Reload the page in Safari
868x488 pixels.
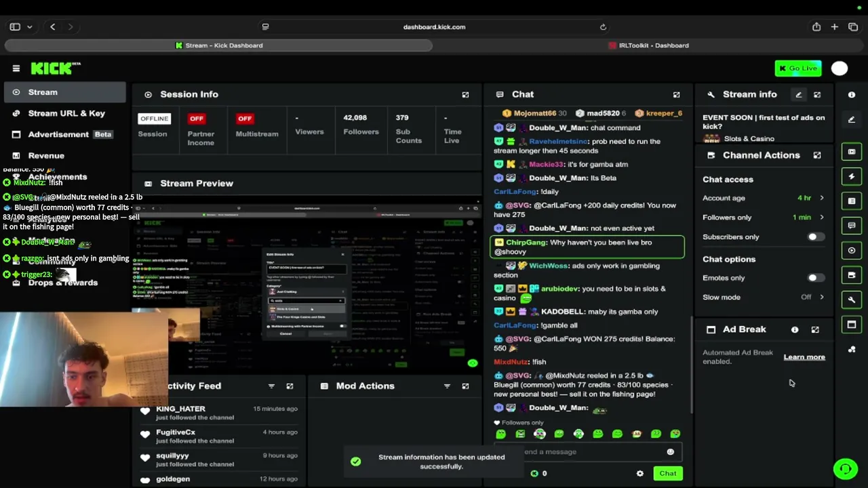tap(603, 27)
